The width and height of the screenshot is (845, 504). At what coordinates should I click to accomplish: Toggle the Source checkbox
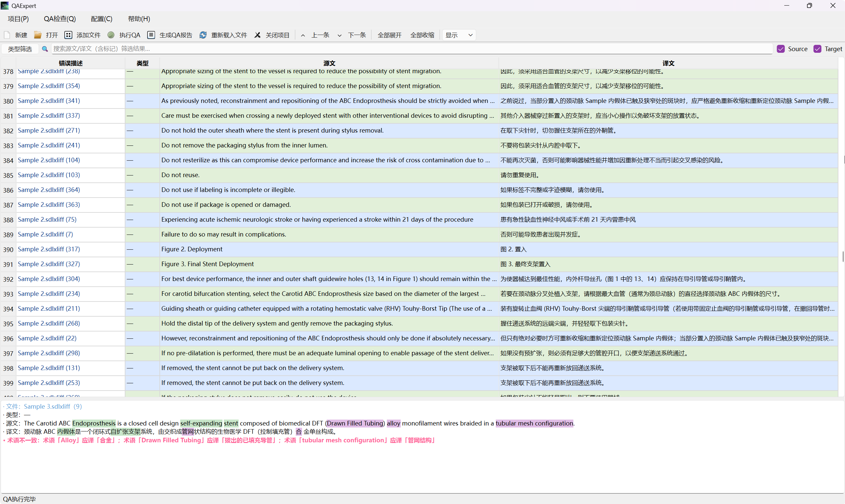click(781, 49)
